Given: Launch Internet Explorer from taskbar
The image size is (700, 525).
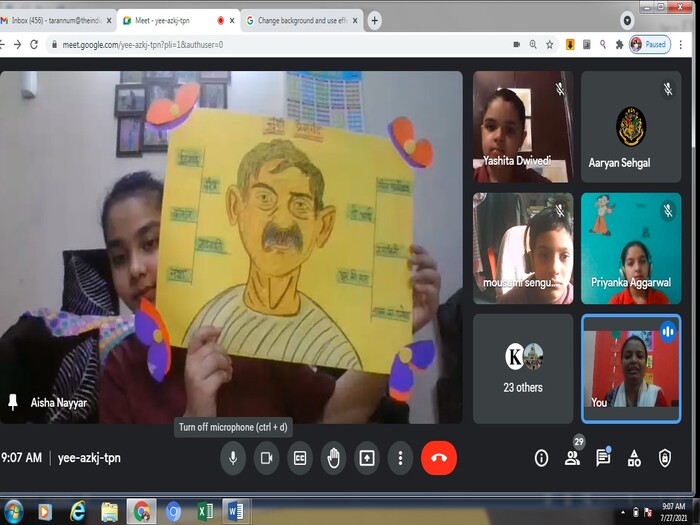Looking at the screenshot, I should click(77, 512).
